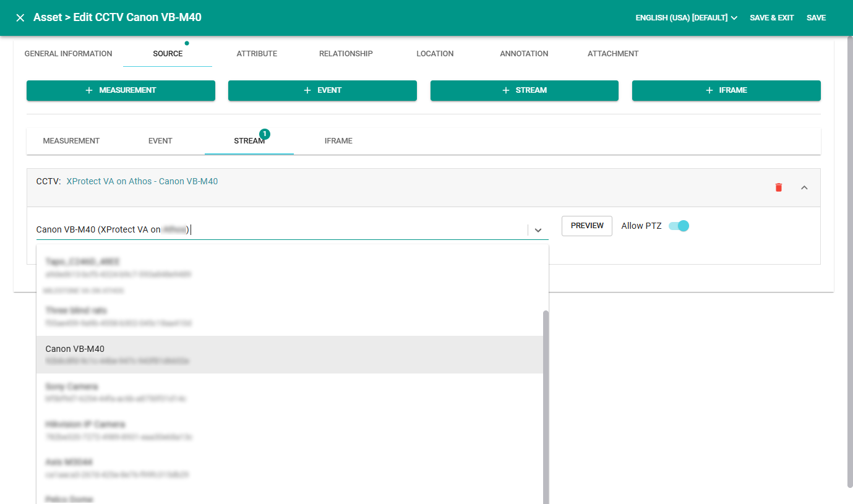This screenshot has height=504, width=853.
Task: Switch to the General Information tab
Action: point(68,54)
